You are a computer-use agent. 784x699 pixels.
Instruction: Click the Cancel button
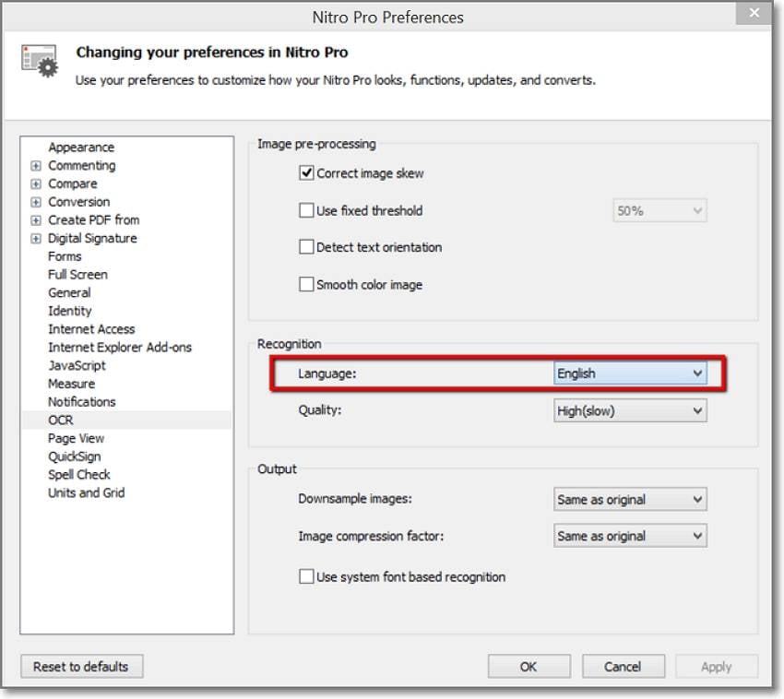[x=623, y=667]
